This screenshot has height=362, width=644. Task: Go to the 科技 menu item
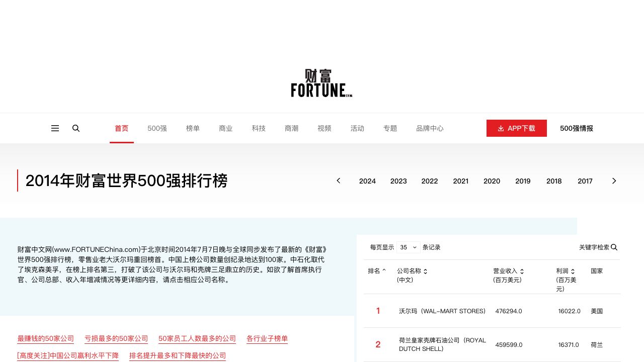tap(259, 128)
